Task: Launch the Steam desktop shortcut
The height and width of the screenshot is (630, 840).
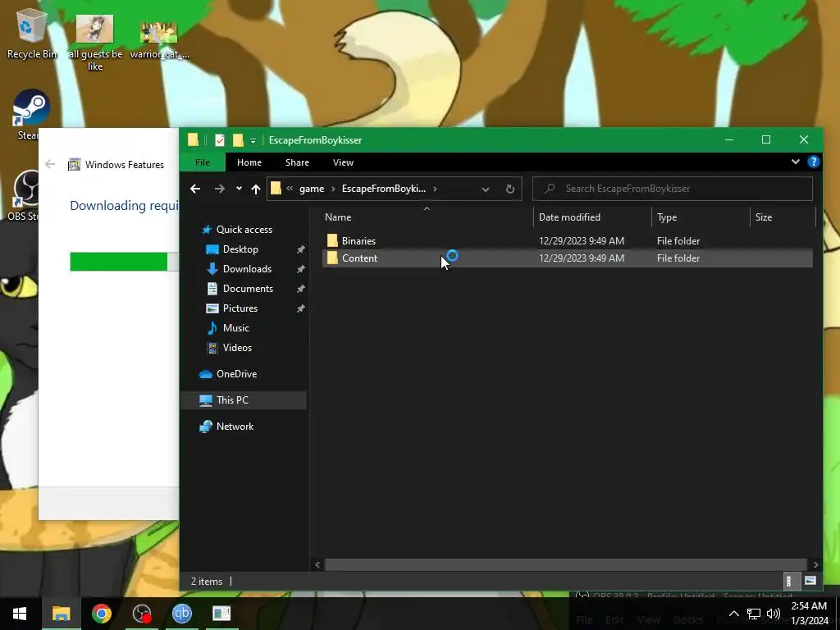Action: [31, 113]
